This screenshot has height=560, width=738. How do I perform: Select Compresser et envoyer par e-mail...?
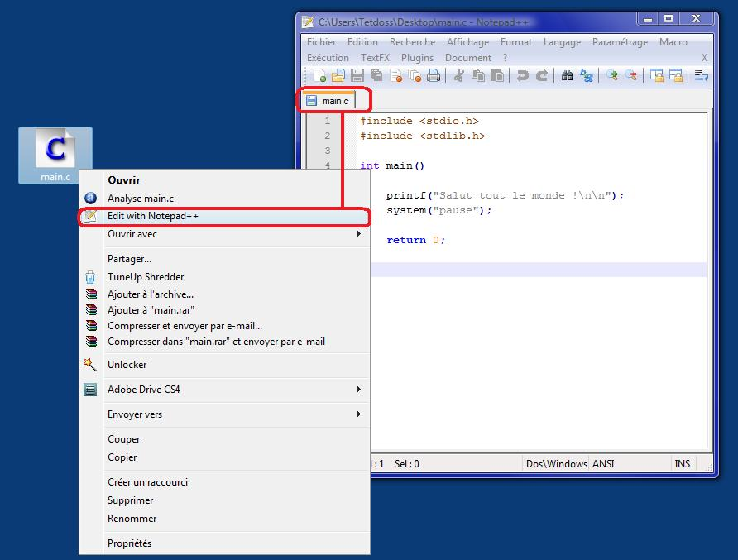pyautogui.click(x=224, y=326)
